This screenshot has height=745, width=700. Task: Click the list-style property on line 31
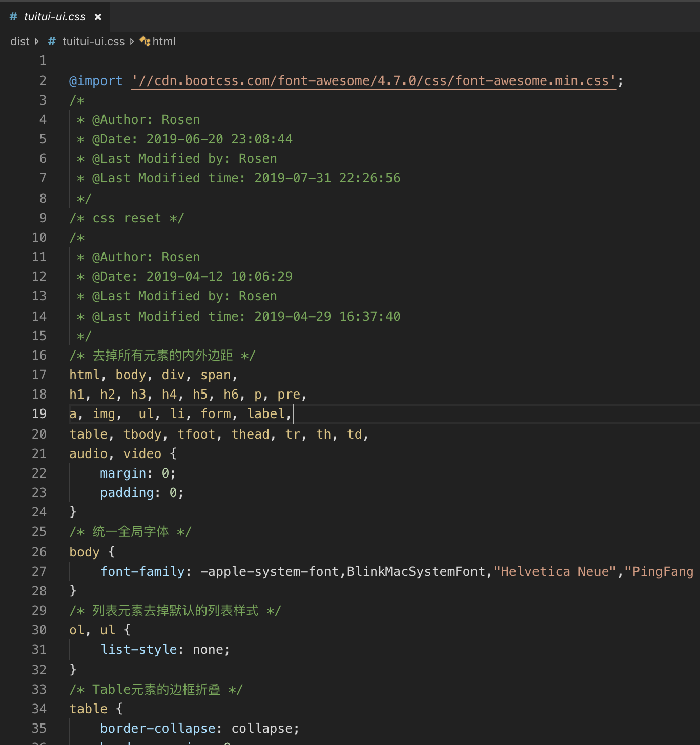138,650
